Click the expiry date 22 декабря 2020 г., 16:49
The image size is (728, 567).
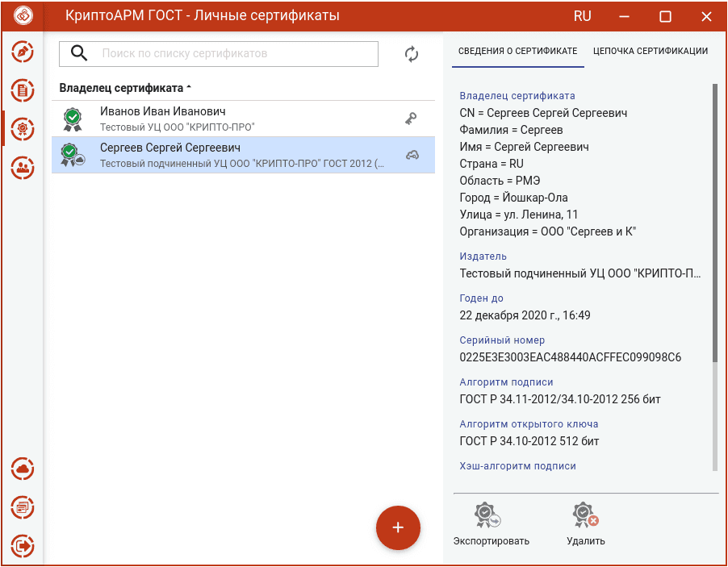[525, 315]
